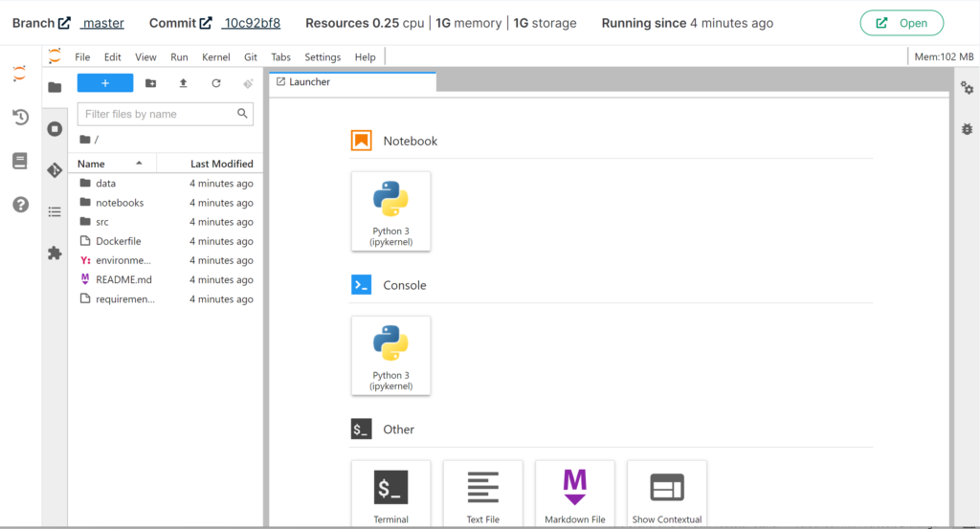Click the green Open button
This screenshot has height=529, width=980.
902,23
